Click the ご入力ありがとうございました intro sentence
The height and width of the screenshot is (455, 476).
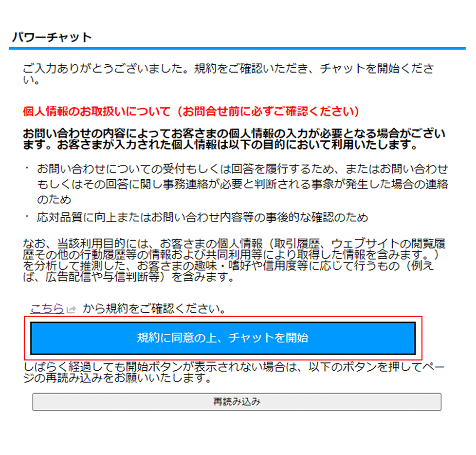[228, 74]
